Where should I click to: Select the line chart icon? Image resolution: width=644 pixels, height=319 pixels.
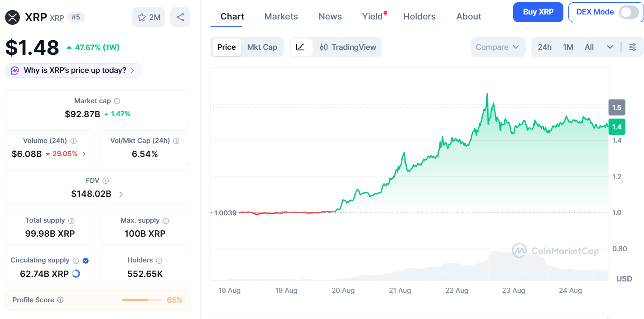[x=301, y=47]
